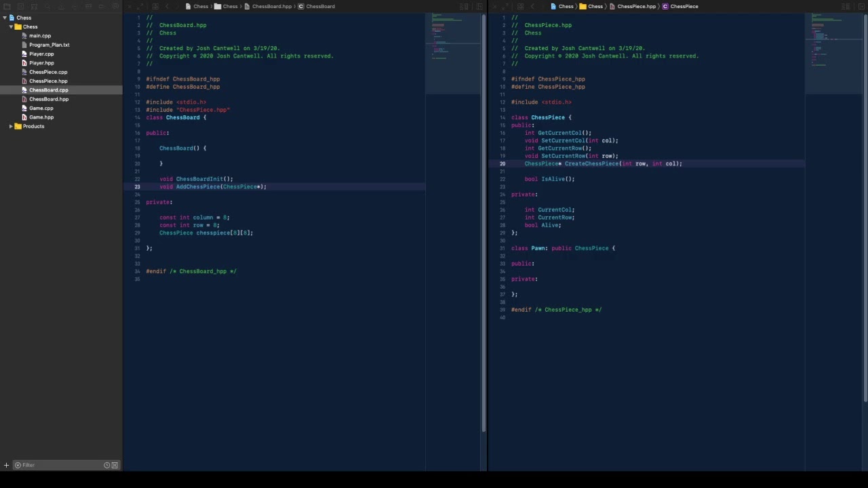Open the filter options menu icon
The image size is (868, 488).
click(x=18, y=465)
